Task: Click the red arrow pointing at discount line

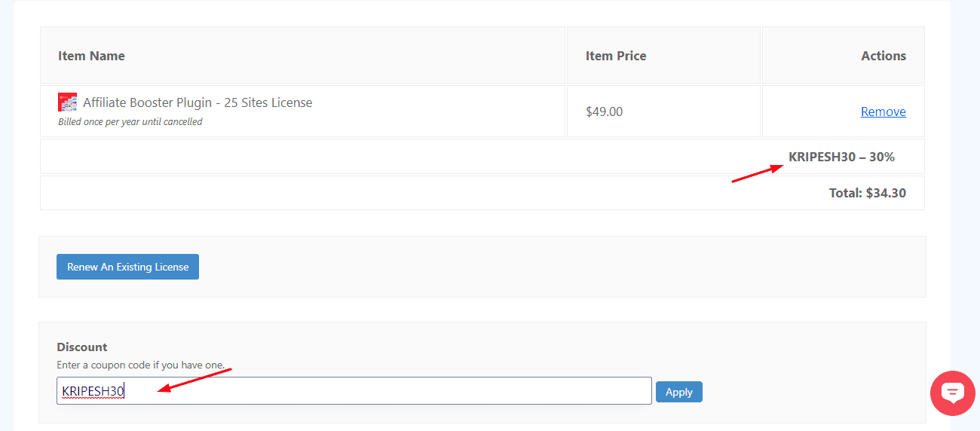Action: pos(756,175)
